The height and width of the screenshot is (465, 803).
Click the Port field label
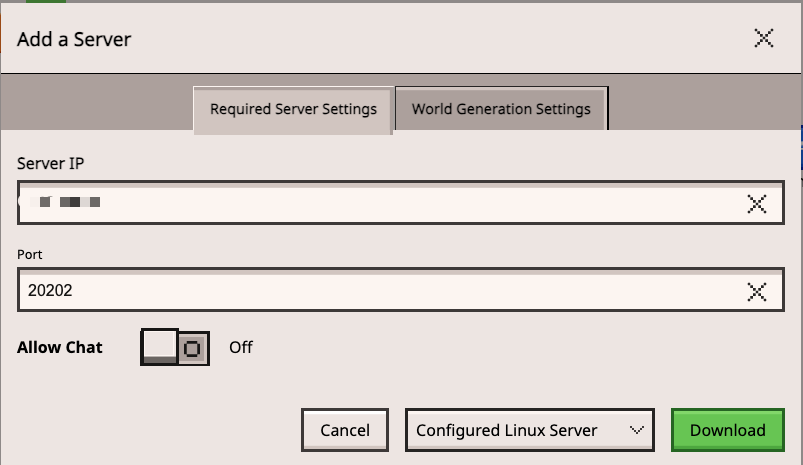click(30, 255)
